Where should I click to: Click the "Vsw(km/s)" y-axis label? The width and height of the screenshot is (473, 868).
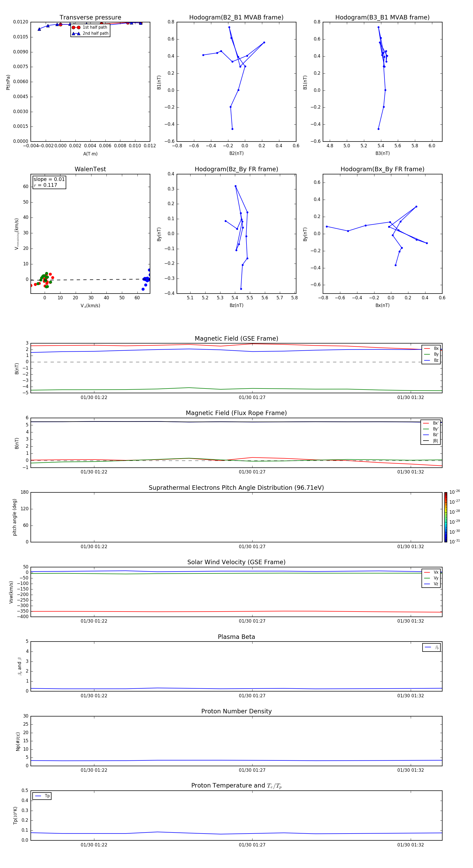[x=11, y=592]
